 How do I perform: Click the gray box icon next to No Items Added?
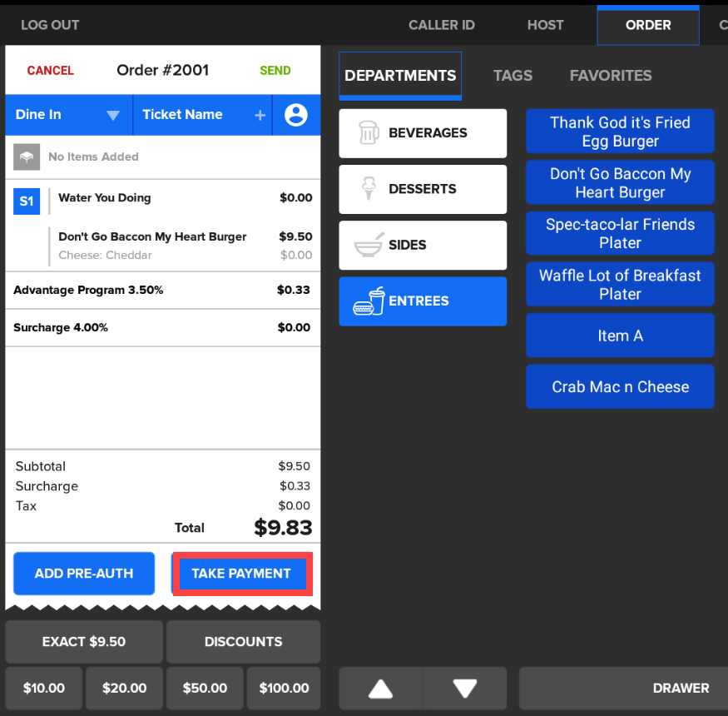click(x=27, y=157)
